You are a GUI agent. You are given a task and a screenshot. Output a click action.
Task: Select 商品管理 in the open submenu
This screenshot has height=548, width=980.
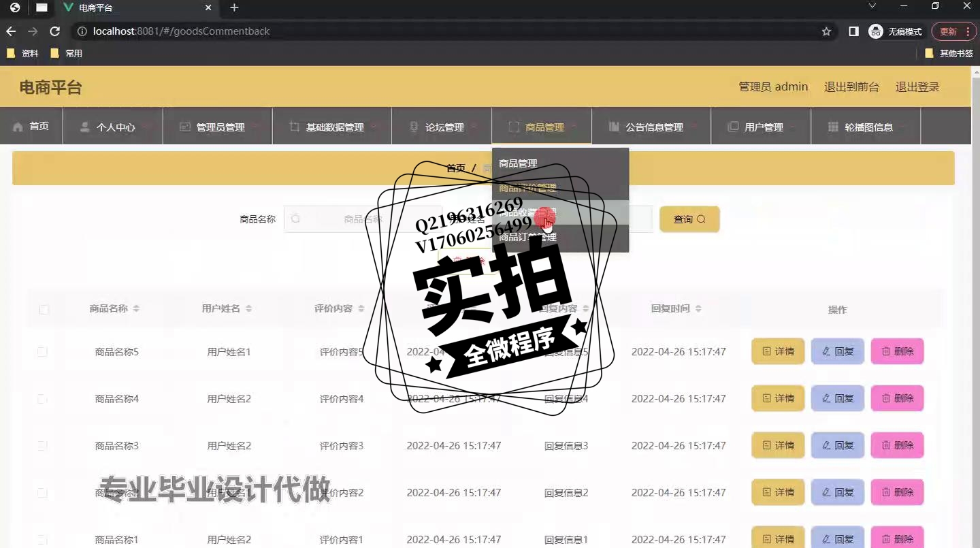pyautogui.click(x=560, y=163)
